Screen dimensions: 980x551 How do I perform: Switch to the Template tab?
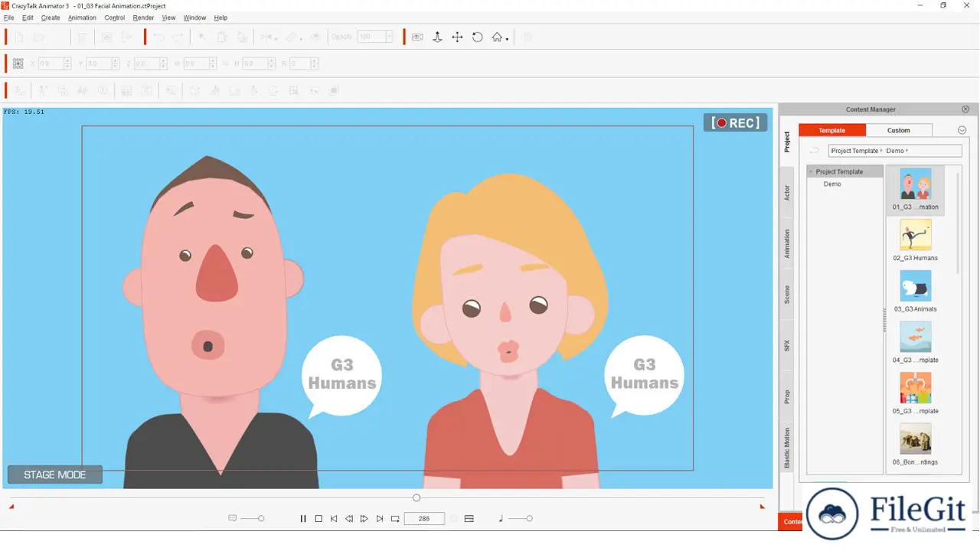click(x=832, y=130)
